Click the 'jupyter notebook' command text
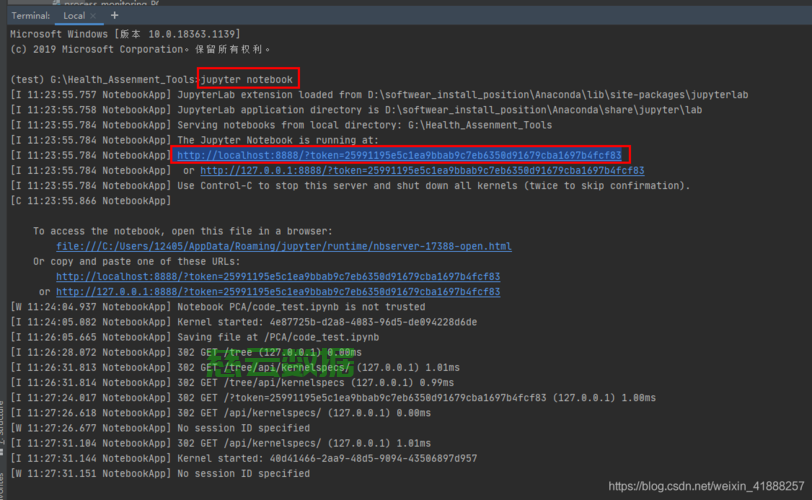812x500 pixels. click(246, 79)
